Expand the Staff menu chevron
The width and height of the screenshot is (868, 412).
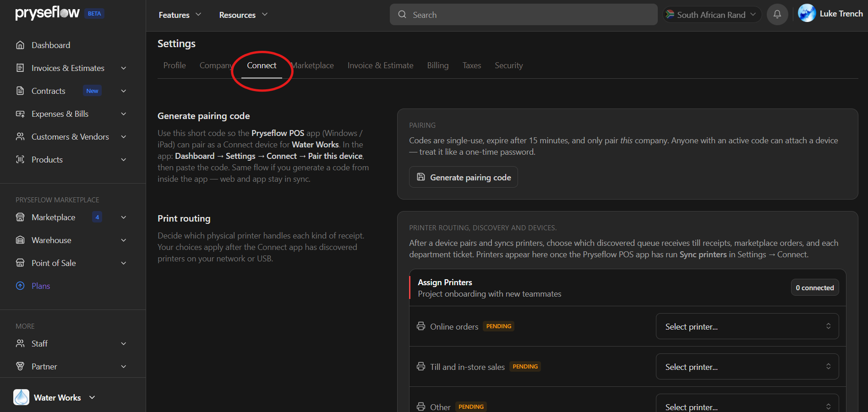point(123,343)
